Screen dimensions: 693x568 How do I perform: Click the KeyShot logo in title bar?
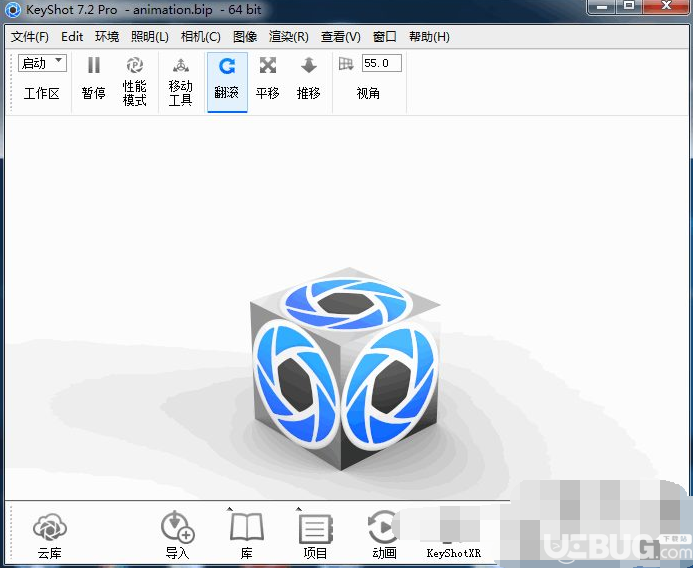click(x=12, y=10)
